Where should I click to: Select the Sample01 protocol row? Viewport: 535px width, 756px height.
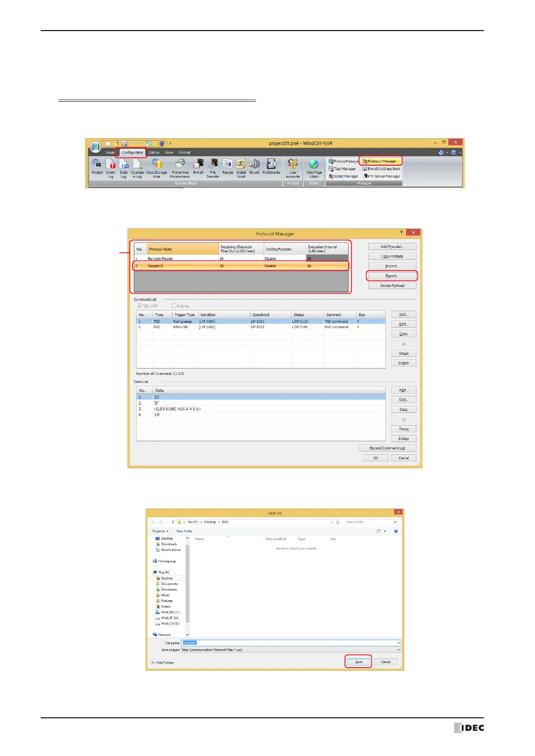pyautogui.click(x=241, y=266)
